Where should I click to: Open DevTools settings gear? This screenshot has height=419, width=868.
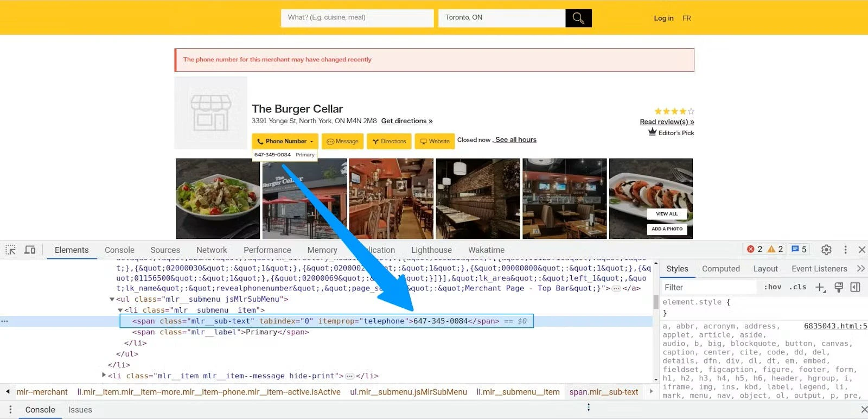pos(826,250)
